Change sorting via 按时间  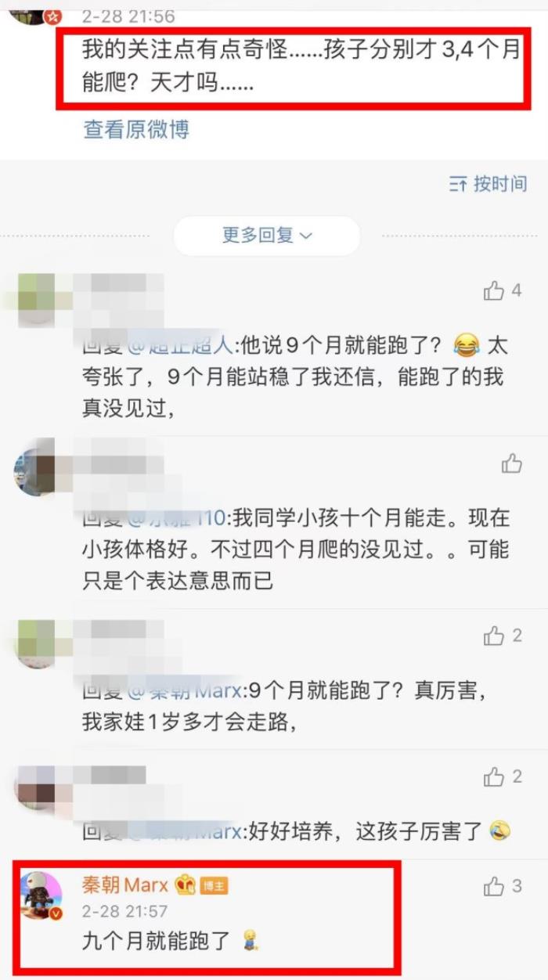[488, 185]
